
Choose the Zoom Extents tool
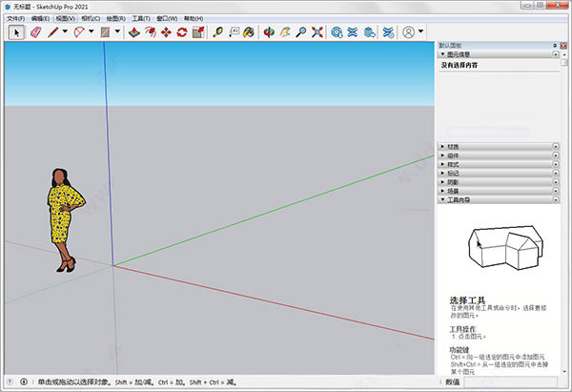tap(317, 32)
